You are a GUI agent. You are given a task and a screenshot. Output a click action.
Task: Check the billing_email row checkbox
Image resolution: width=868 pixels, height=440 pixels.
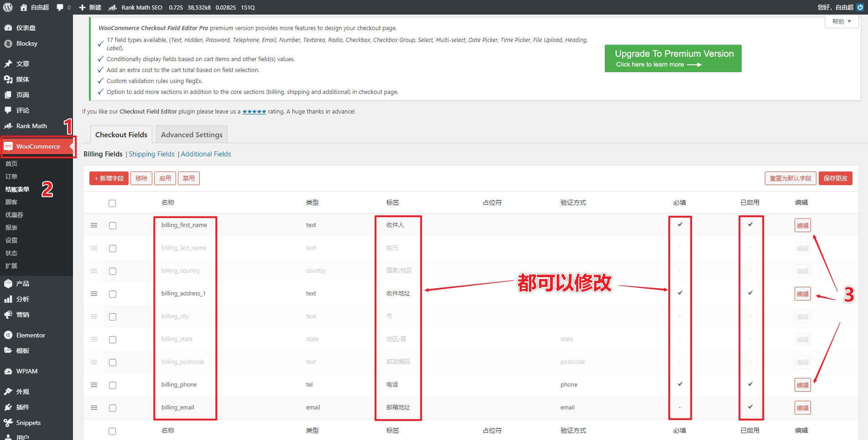[x=113, y=408]
